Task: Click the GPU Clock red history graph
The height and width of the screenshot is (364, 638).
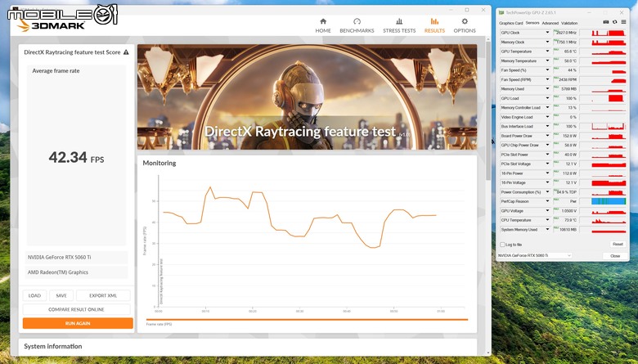Action: pos(609,33)
